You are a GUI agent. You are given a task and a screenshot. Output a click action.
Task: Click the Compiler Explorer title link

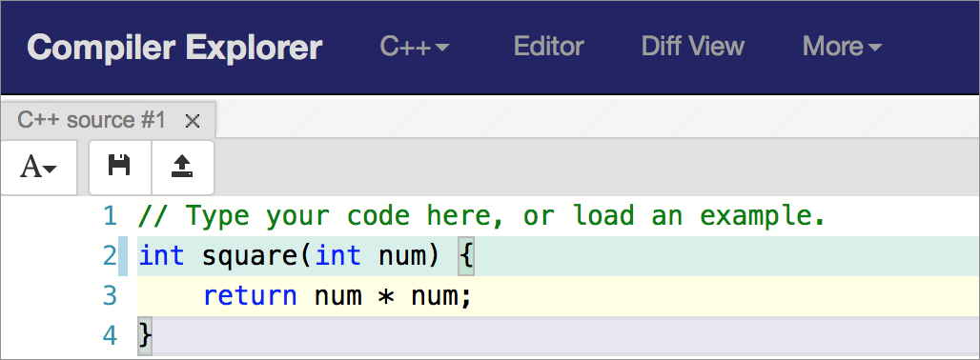click(x=174, y=48)
